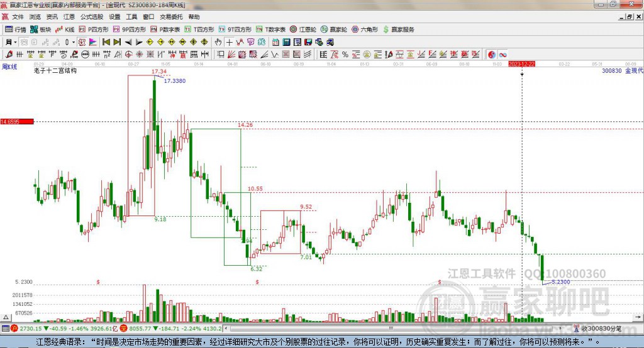The width and height of the screenshot is (644, 348).
Task: Open the 赢家轮 wheel tool
Action: coord(334,29)
